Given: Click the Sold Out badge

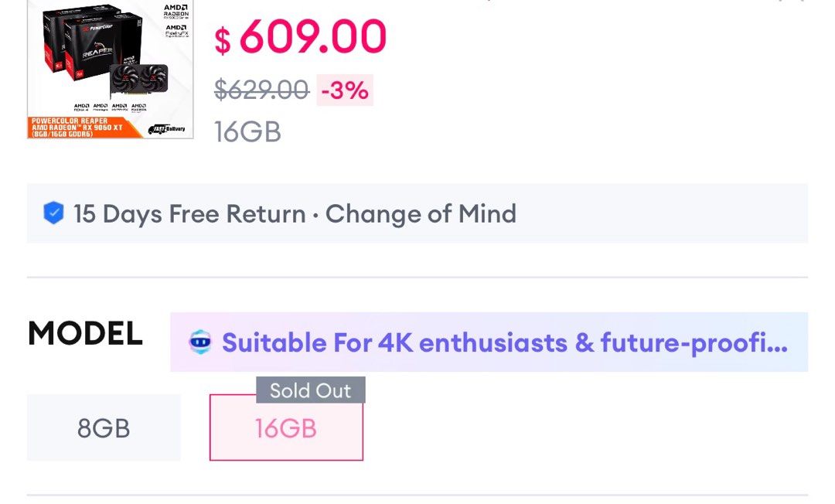Looking at the screenshot, I should click(x=310, y=390).
